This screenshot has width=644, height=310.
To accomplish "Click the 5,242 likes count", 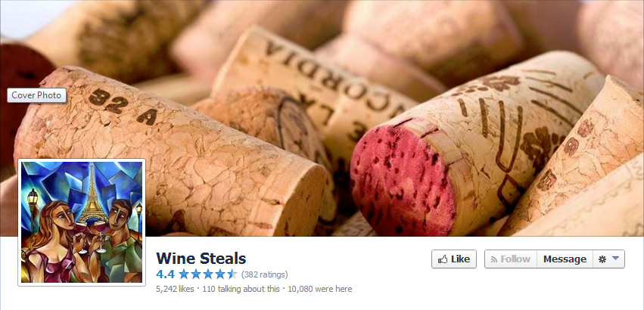I will pos(175,289).
